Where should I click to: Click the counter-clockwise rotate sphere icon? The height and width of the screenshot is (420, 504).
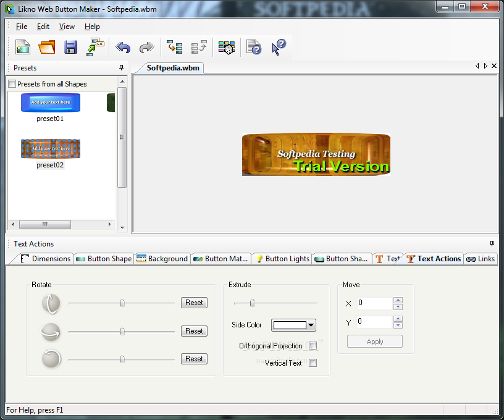click(x=51, y=359)
